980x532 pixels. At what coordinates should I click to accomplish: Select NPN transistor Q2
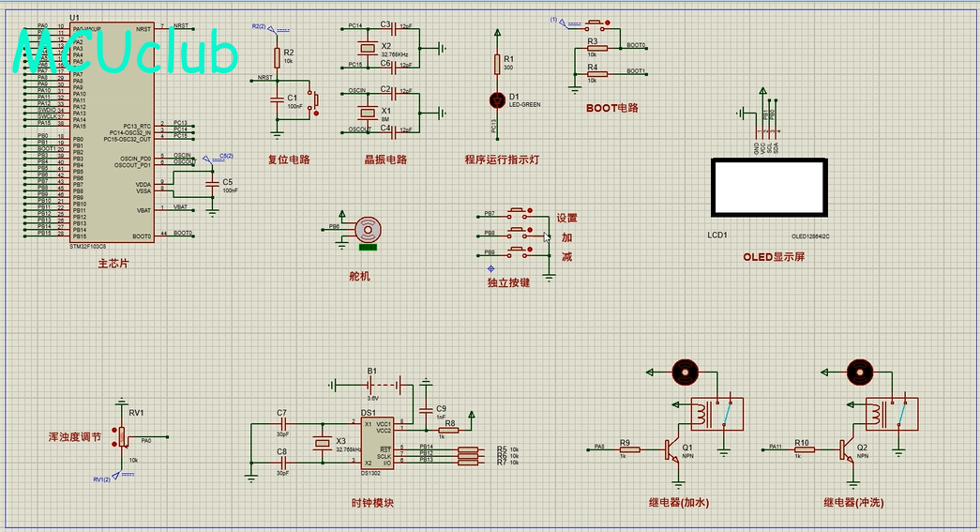click(x=846, y=449)
